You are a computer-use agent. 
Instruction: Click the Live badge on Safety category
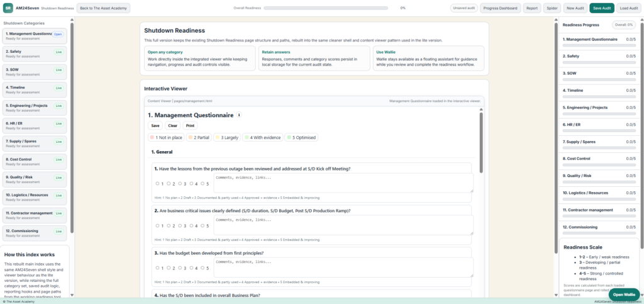[58, 52]
